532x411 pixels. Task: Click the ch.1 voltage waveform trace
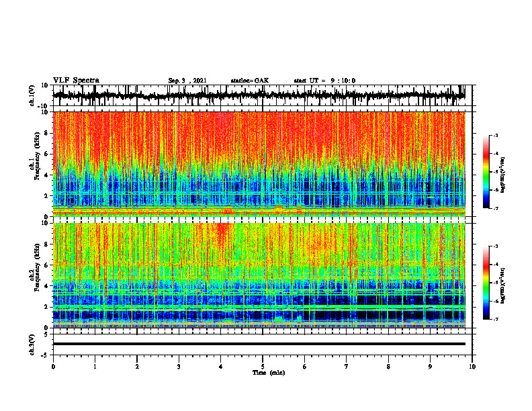pos(259,95)
